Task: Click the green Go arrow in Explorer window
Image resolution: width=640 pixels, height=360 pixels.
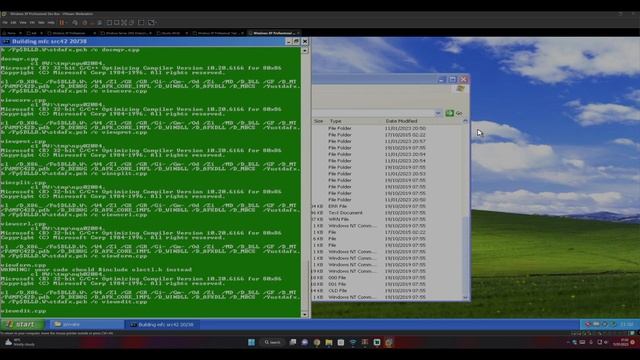Action: 449,113
